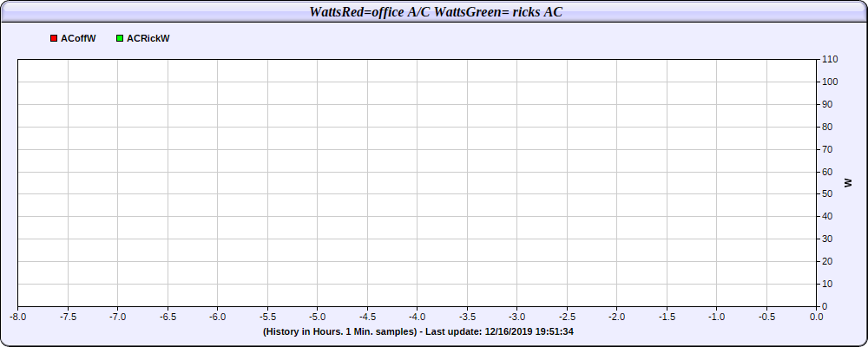The width and height of the screenshot is (868, 347).
Task: Click the W axis label
Action: (x=848, y=183)
